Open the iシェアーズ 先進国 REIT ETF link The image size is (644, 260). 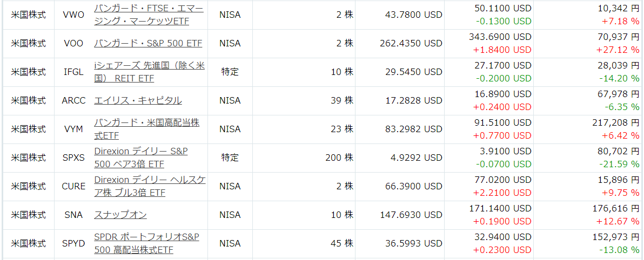pos(150,72)
